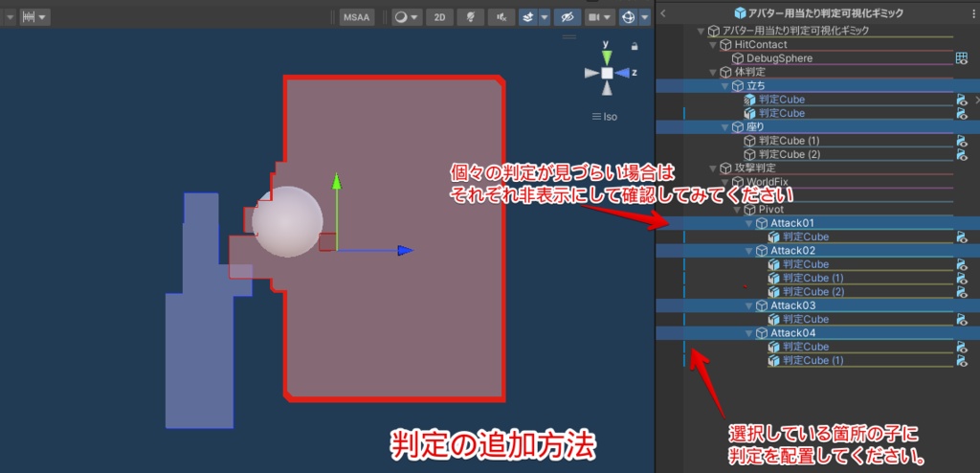This screenshot has height=473, width=980.
Task: Toggle scene lighting with the bulb icon
Action: [x=470, y=17]
